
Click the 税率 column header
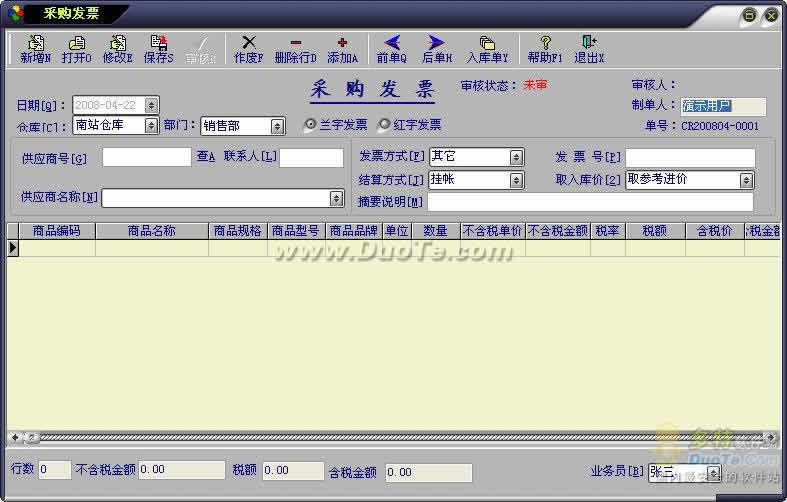pyautogui.click(x=608, y=231)
